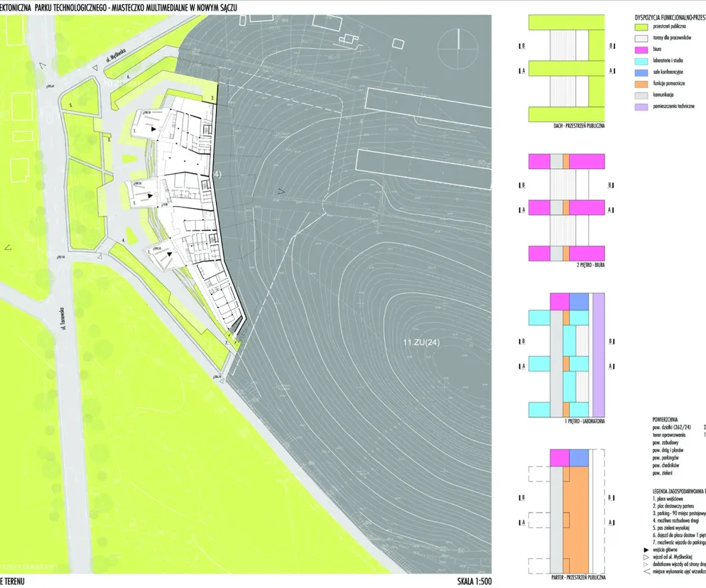Click the '2 PIĘTRO - BIURA' diagram caption
Image resolution: width=706 pixels, height=588 pixels.
[591, 265]
